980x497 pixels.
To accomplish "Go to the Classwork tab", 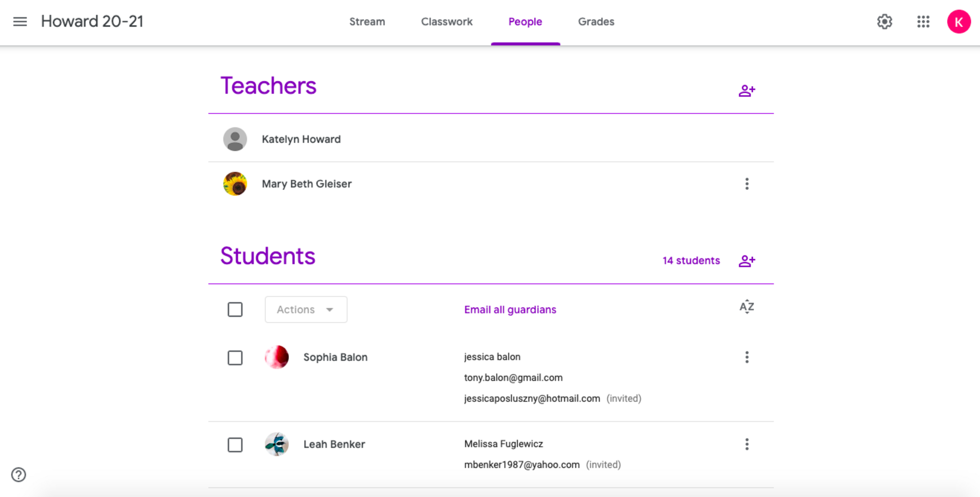I will (446, 22).
